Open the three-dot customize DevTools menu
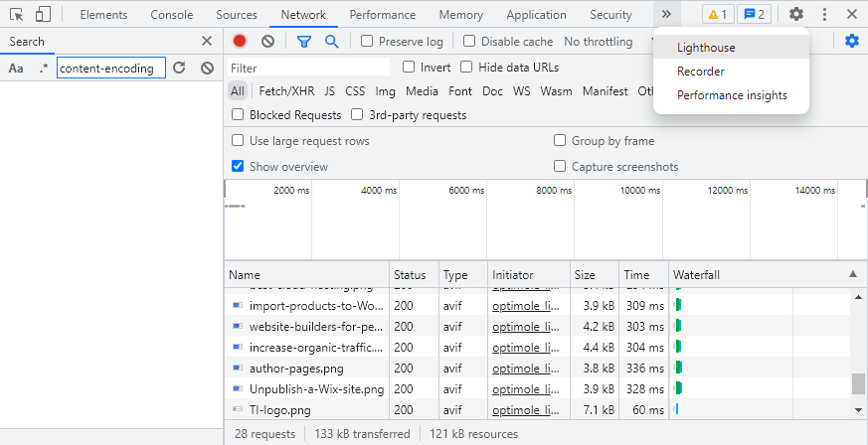The height and width of the screenshot is (445, 868). [825, 14]
